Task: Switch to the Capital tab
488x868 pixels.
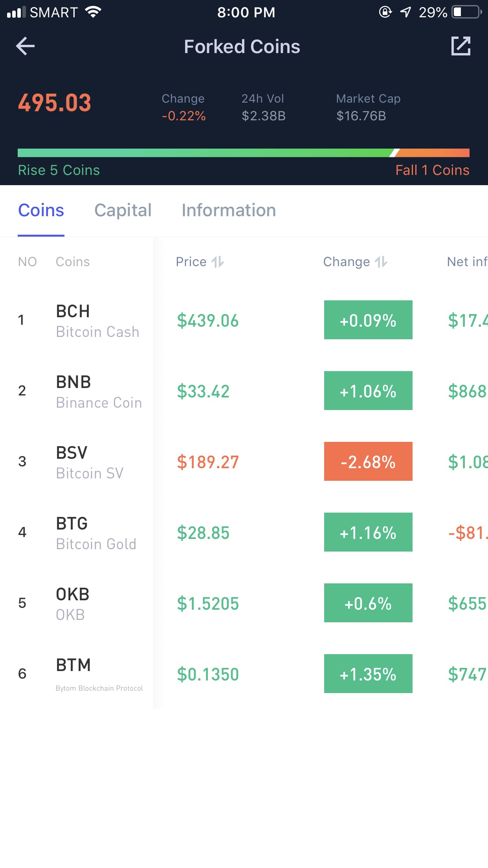Action: pos(123,210)
